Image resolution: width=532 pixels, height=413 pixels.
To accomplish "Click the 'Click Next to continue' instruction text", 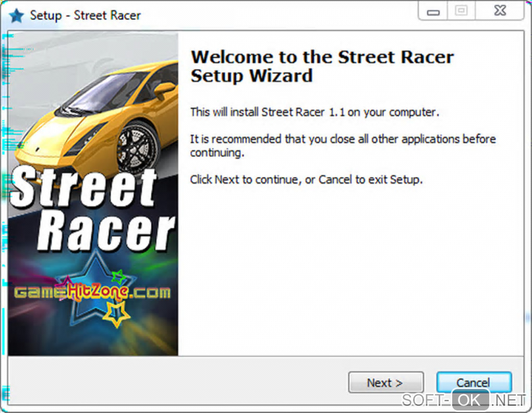I will point(306,179).
